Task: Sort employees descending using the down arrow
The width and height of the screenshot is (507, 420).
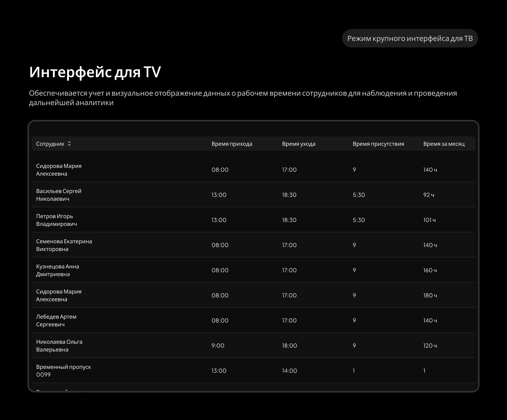Action: point(70,145)
